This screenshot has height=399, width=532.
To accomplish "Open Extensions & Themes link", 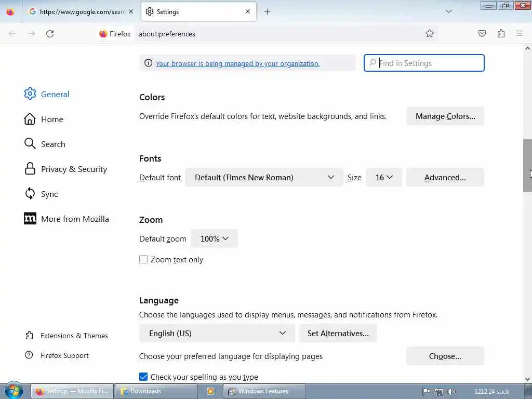I will pyautogui.click(x=66, y=336).
